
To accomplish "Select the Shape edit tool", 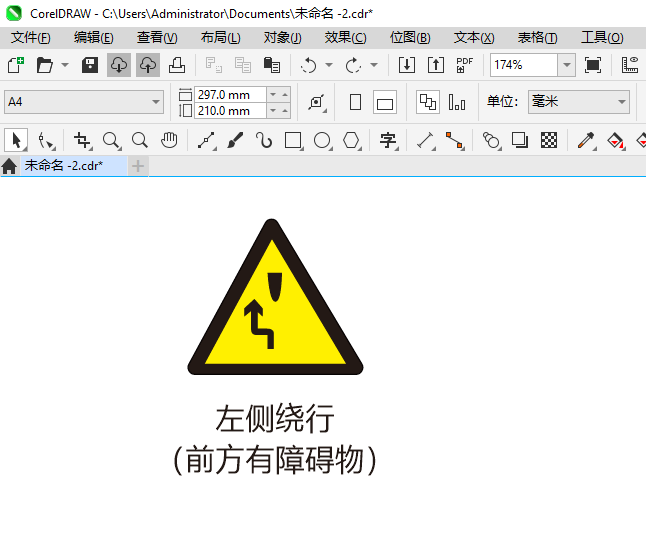I will point(46,141).
